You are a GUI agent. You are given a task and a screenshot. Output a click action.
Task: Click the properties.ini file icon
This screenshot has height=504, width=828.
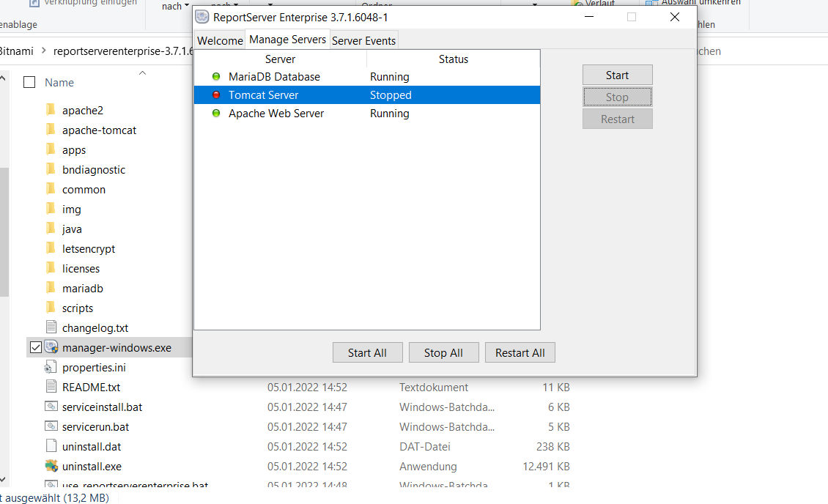click(x=51, y=367)
